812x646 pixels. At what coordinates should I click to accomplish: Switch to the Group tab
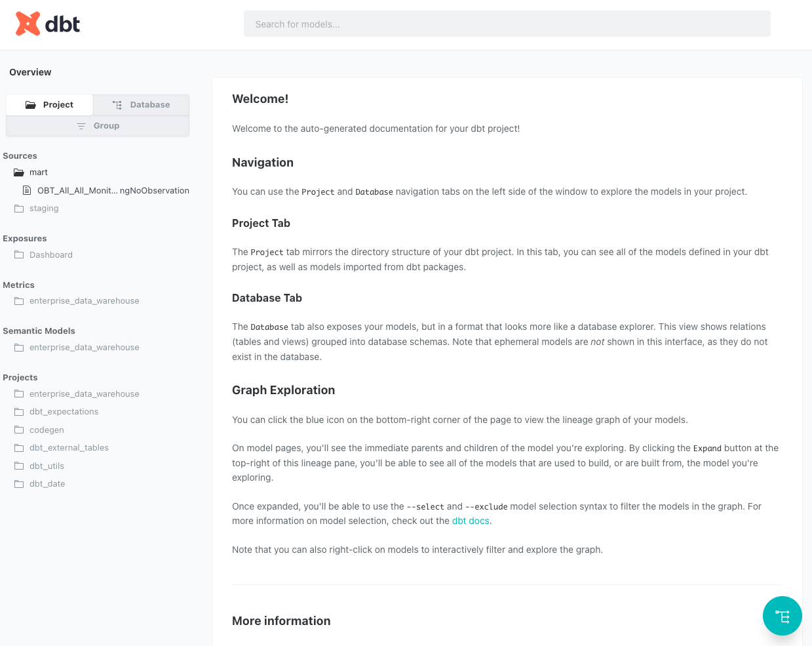(98, 126)
